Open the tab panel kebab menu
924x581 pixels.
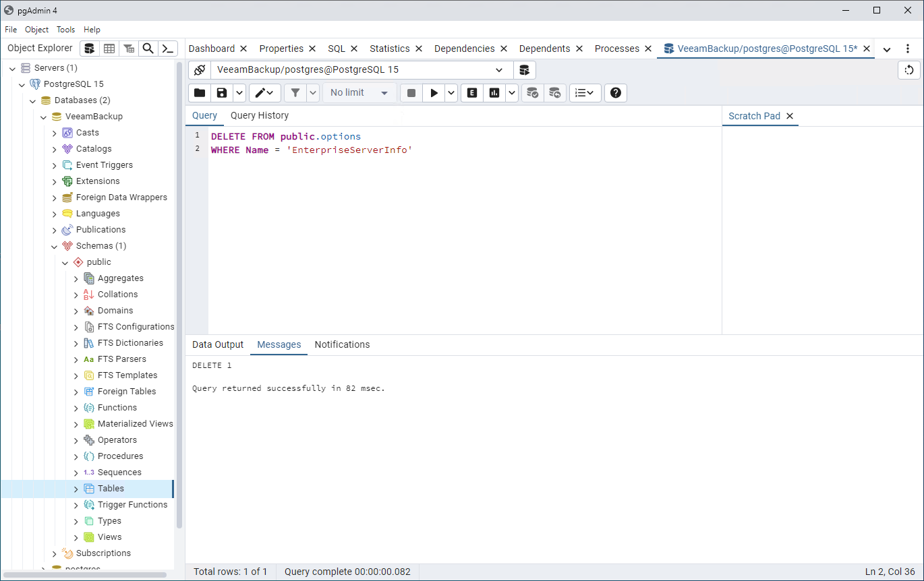pos(907,49)
